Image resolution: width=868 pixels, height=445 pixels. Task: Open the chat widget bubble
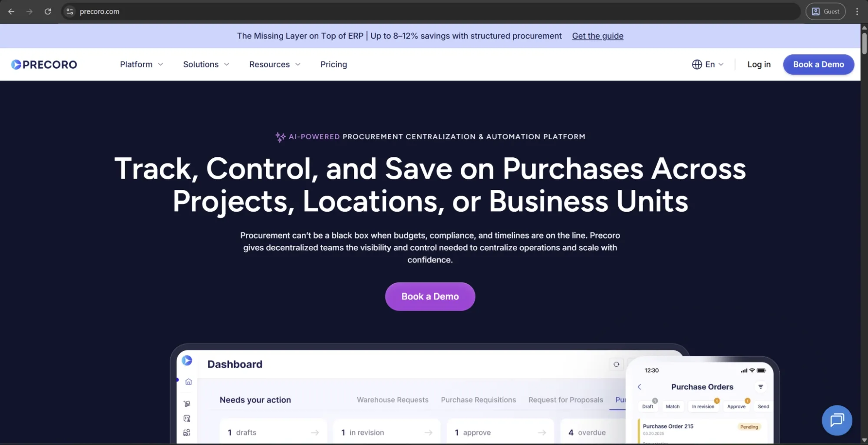(x=837, y=420)
